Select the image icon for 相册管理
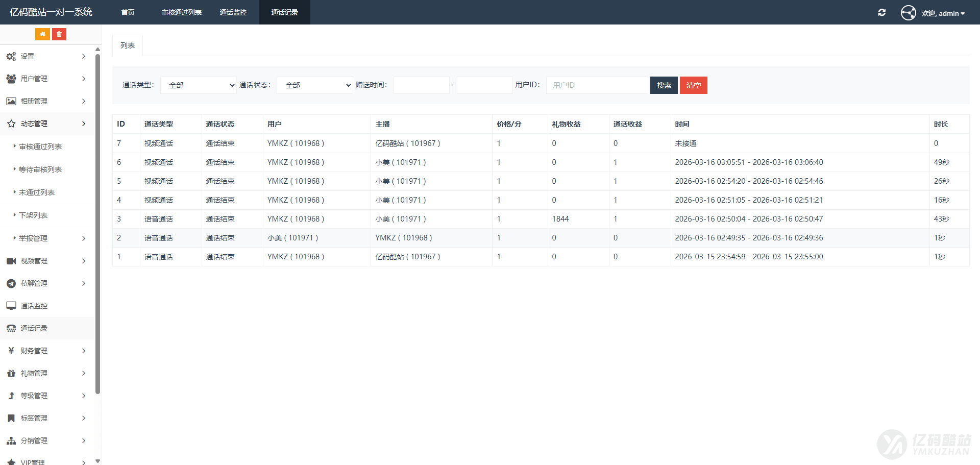This screenshot has height=465, width=980. tap(11, 101)
